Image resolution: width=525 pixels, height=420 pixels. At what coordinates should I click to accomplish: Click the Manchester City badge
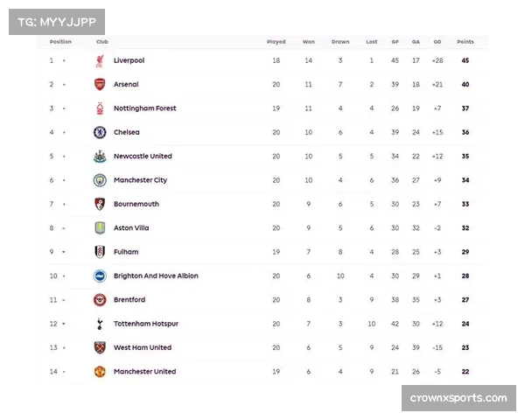click(99, 180)
